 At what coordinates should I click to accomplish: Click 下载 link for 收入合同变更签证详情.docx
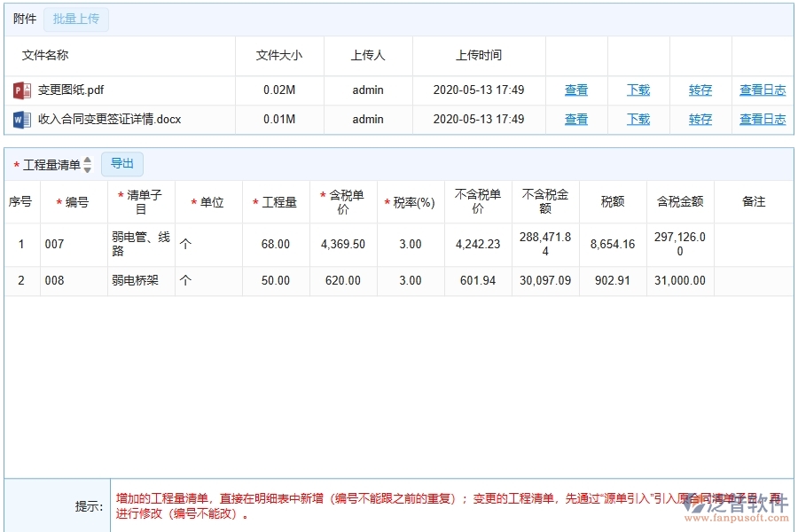pyautogui.click(x=638, y=119)
